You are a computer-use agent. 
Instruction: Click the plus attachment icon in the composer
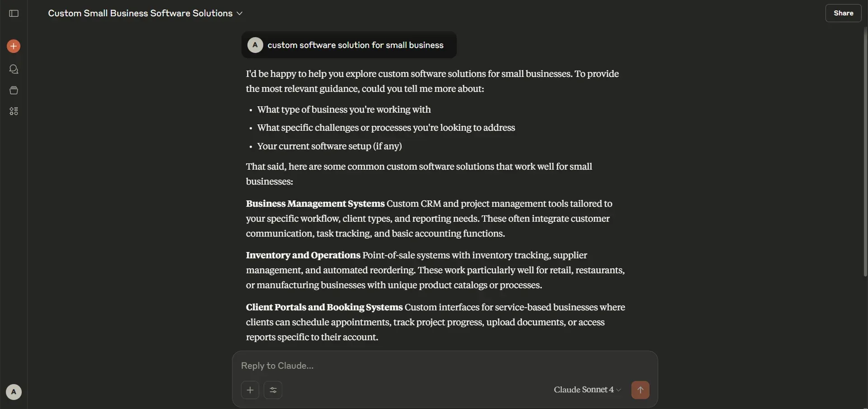click(x=250, y=390)
